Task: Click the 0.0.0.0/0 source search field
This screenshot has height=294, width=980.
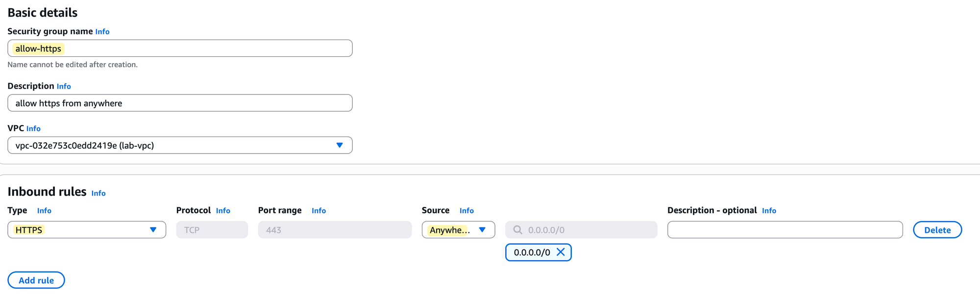Action: pyautogui.click(x=588, y=230)
